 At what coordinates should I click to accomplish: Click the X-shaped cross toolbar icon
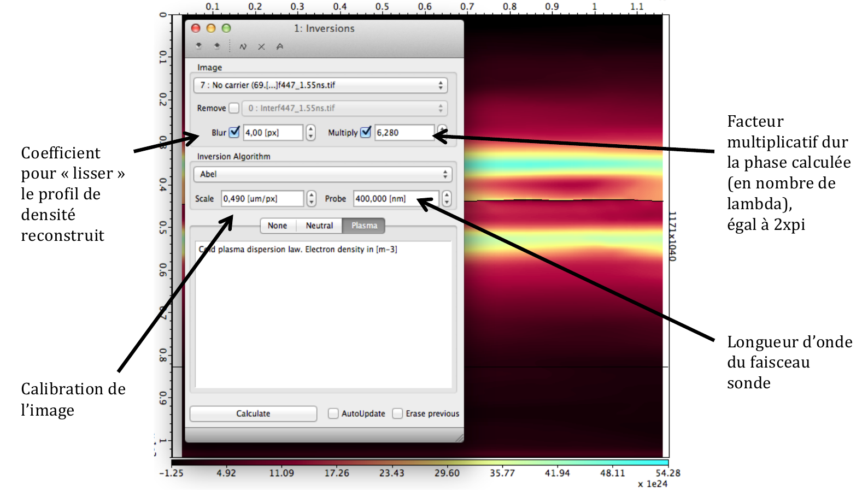[x=262, y=46]
